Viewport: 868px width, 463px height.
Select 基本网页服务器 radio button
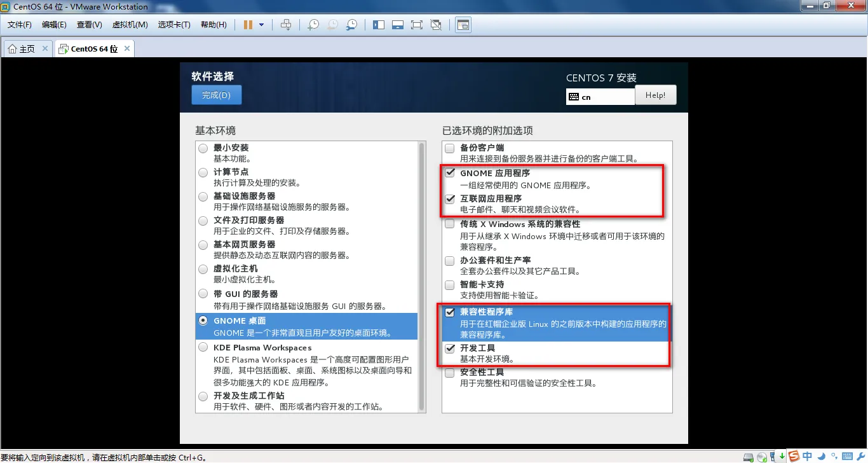(203, 245)
